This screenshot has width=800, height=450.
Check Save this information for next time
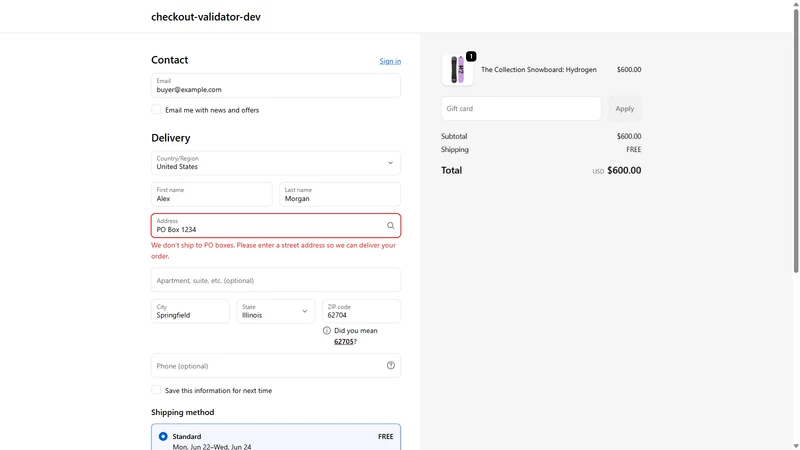[x=156, y=390]
